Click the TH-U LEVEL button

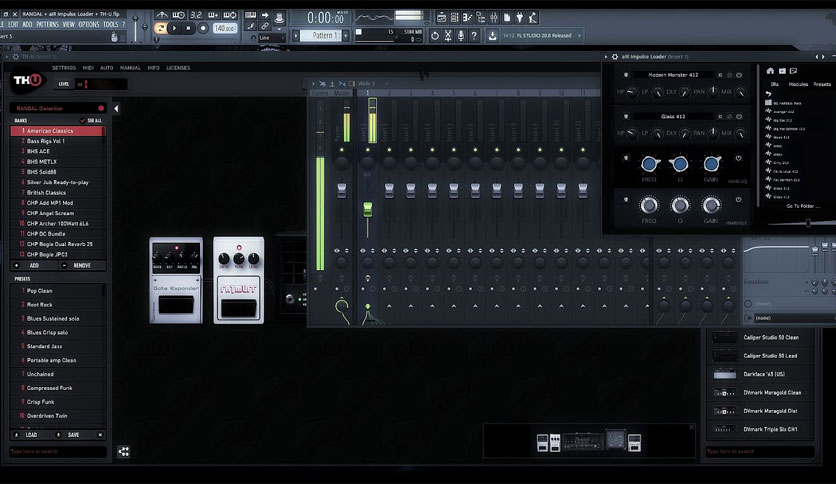pyautogui.click(x=64, y=84)
